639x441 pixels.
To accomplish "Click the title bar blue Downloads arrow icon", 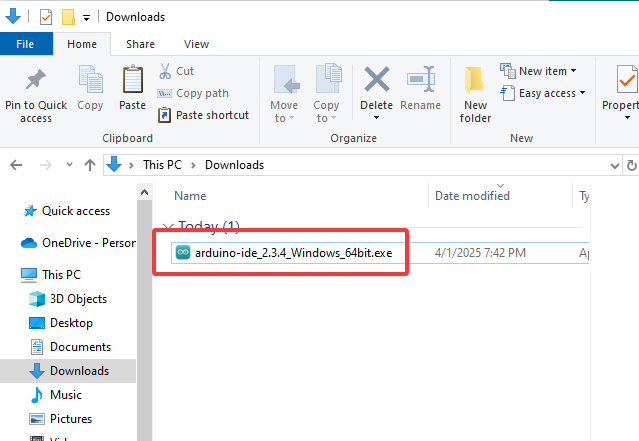I will tap(13, 16).
